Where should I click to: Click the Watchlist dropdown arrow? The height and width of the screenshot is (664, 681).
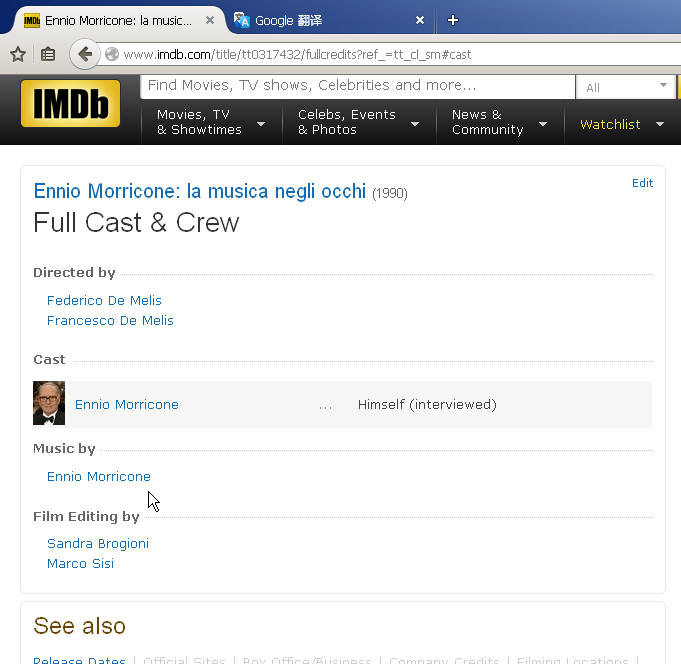(x=660, y=125)
